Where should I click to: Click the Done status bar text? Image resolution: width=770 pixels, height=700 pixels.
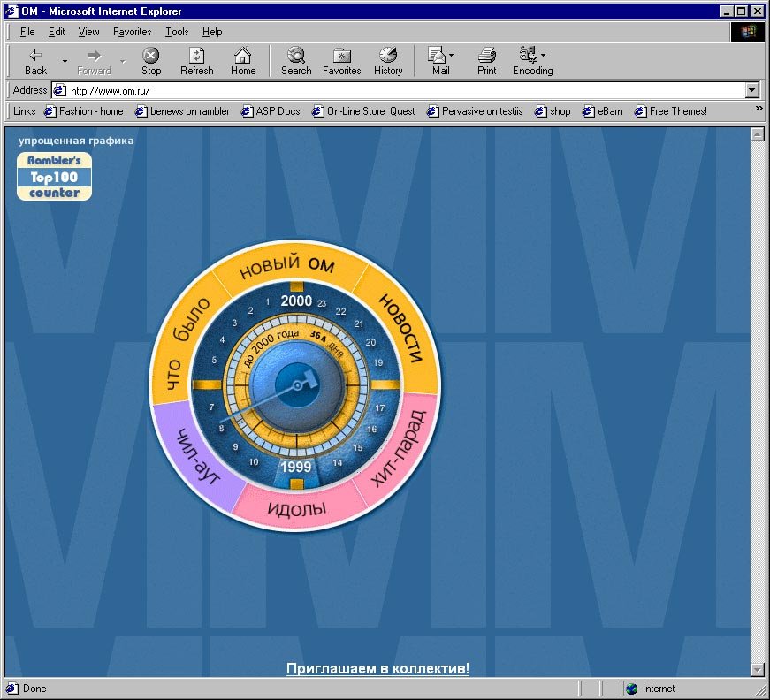34,689
